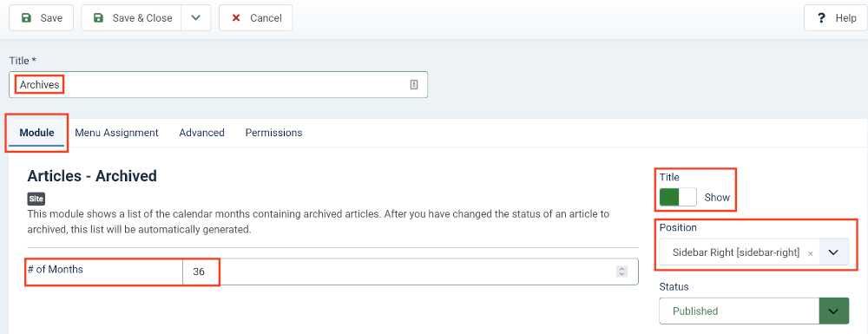
Task: Click the red X Cancel icon
Action: 236,18
